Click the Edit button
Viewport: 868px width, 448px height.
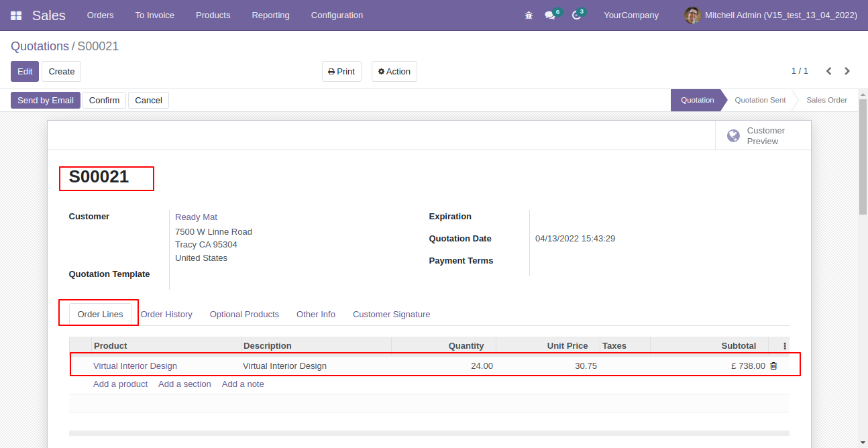pos(25,72)
